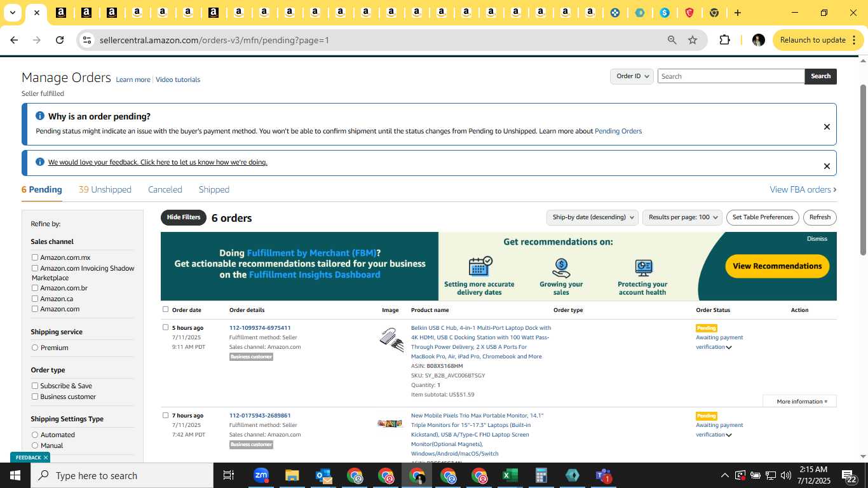The width and height of the screenshot is (868, 488).
Task: Switch to the red shield browser tab
Action: [x=689, y=13]
